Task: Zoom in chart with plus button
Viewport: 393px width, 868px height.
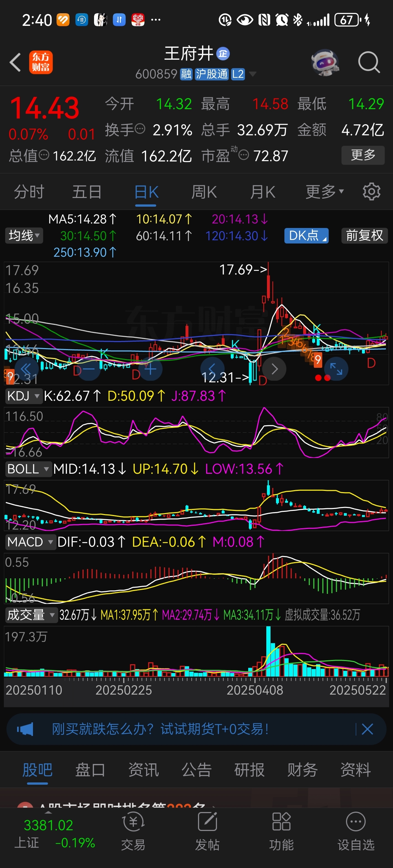Action: coord(150,369)
